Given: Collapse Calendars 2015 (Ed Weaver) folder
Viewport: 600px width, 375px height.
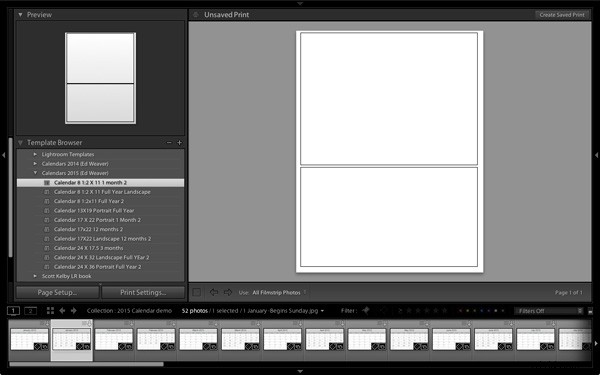Looking at the screenshot, I should pos(35,173).
